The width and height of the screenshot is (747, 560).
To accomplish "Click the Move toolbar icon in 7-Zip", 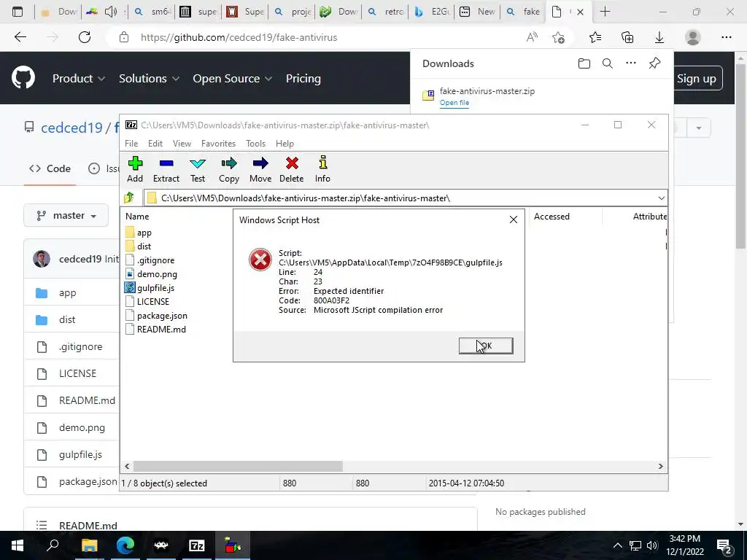I will 260,169.
